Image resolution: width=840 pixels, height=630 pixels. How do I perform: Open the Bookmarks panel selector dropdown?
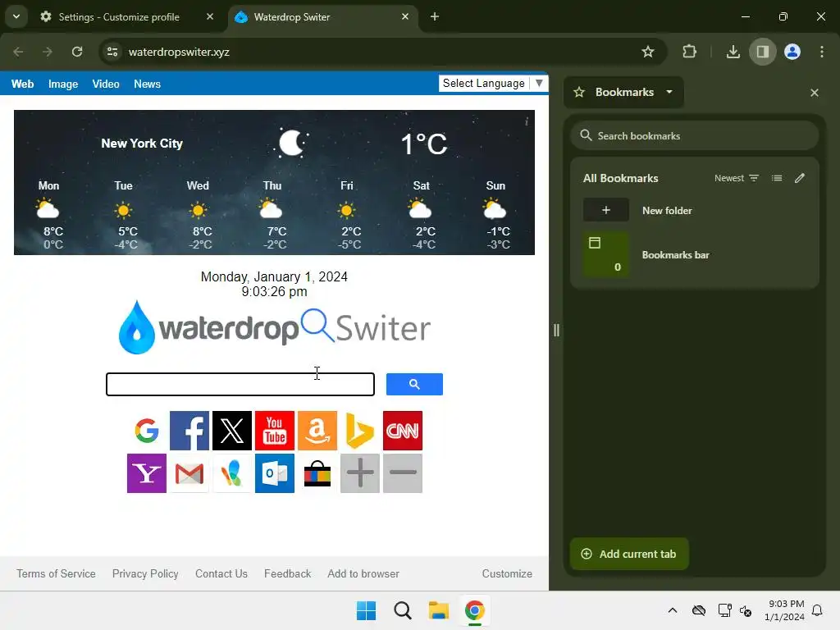[x=624, y=92]
